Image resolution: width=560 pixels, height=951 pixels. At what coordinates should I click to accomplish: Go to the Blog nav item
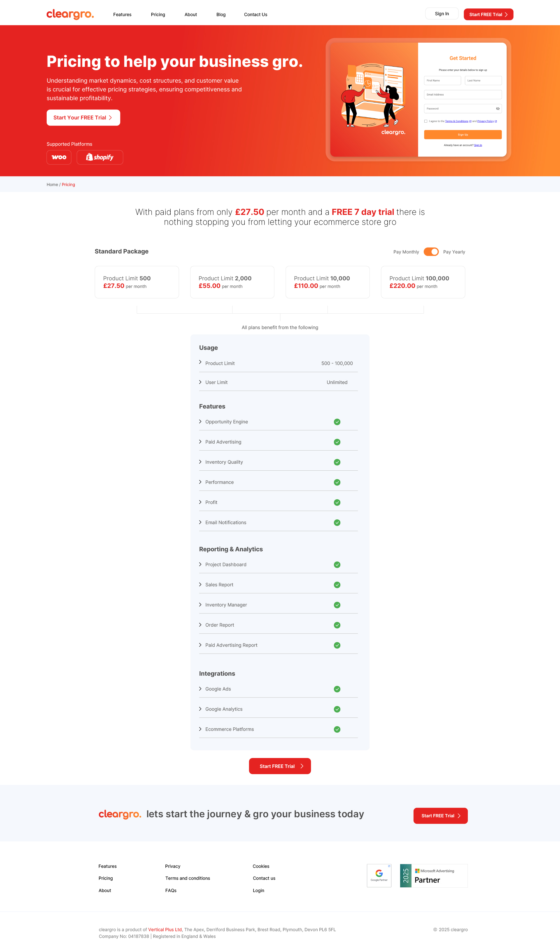tap(221, 15)
